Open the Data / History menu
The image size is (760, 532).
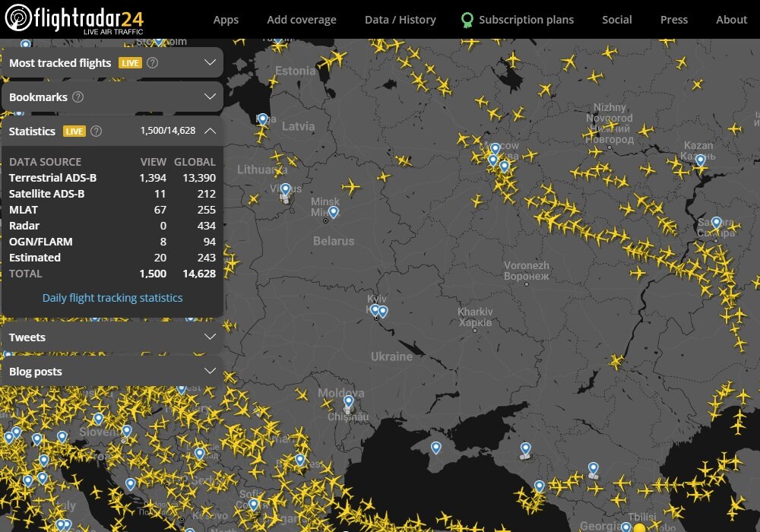pyautogui.click(x=401, y=20)
